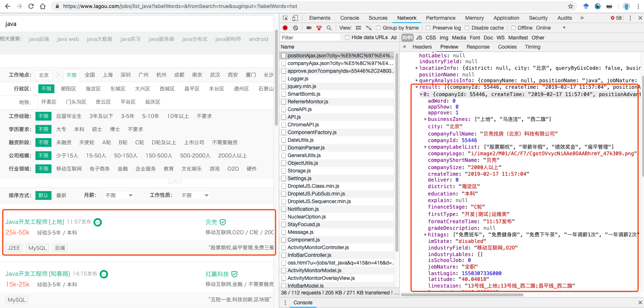Viewport: 644px width, 308px height.
Task: Open the 工作性质 job type dropdown
Action: tap(195, 195)
